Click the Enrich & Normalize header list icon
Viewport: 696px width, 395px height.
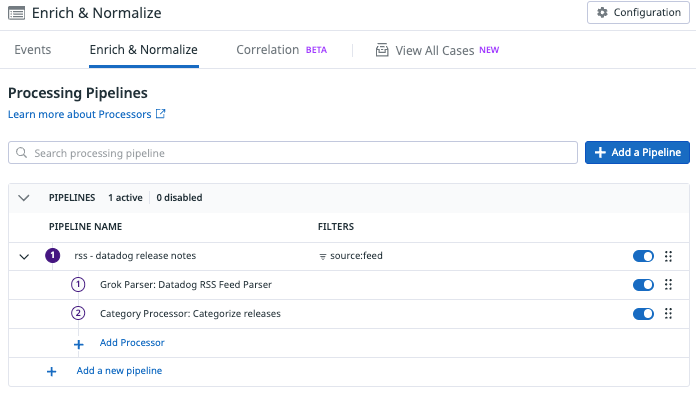[16, 13]
